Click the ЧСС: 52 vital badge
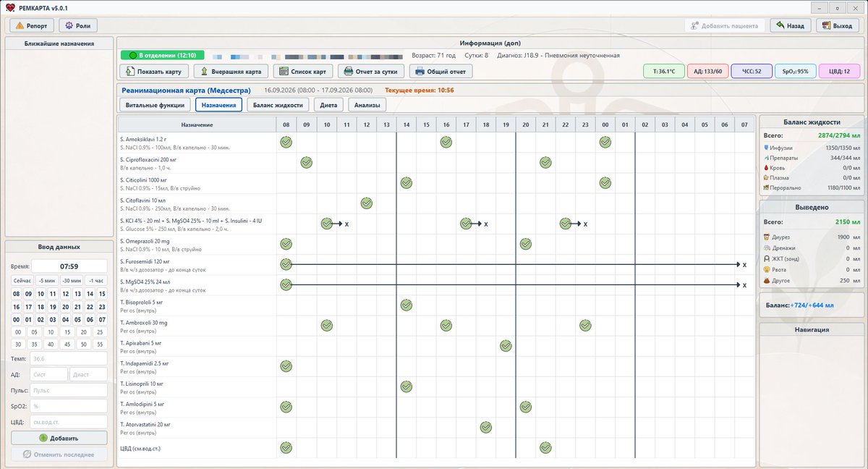The image size is (868, 469). point(751,71)
